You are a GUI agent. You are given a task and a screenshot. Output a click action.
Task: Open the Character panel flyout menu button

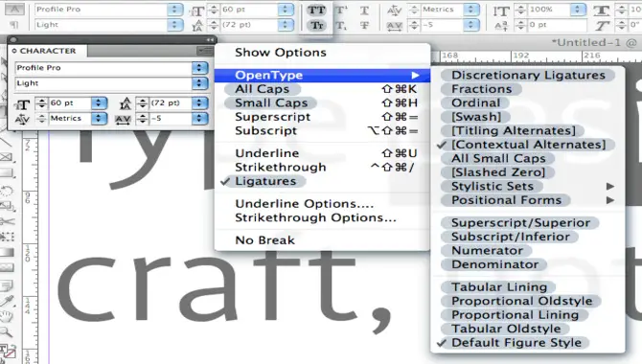tap(204, 51)
